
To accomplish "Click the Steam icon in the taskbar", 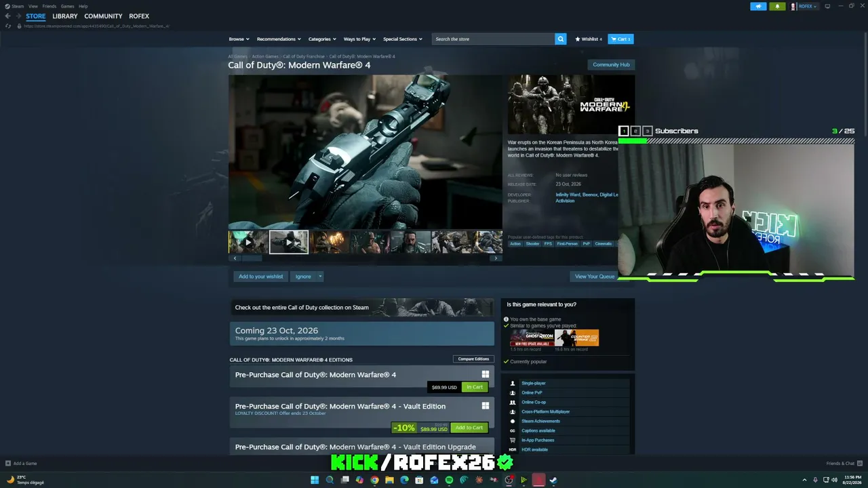I will tap(553, 480).
